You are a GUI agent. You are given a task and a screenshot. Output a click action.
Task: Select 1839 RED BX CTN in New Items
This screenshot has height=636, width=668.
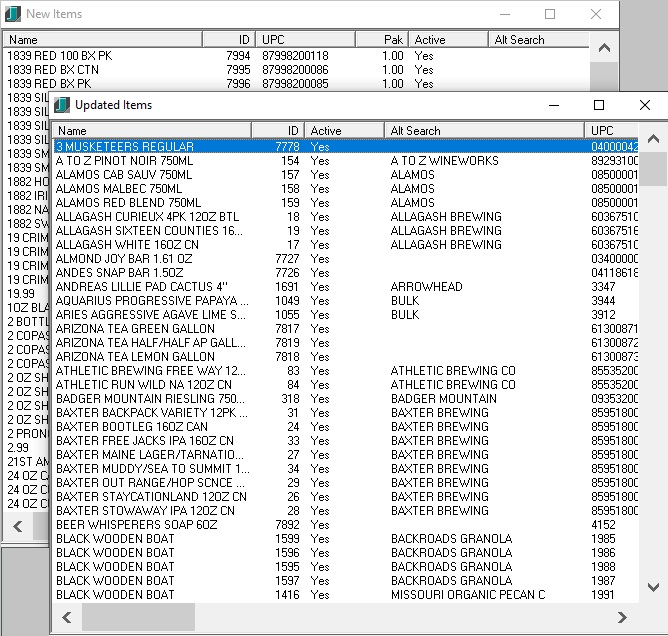(53, 70)
